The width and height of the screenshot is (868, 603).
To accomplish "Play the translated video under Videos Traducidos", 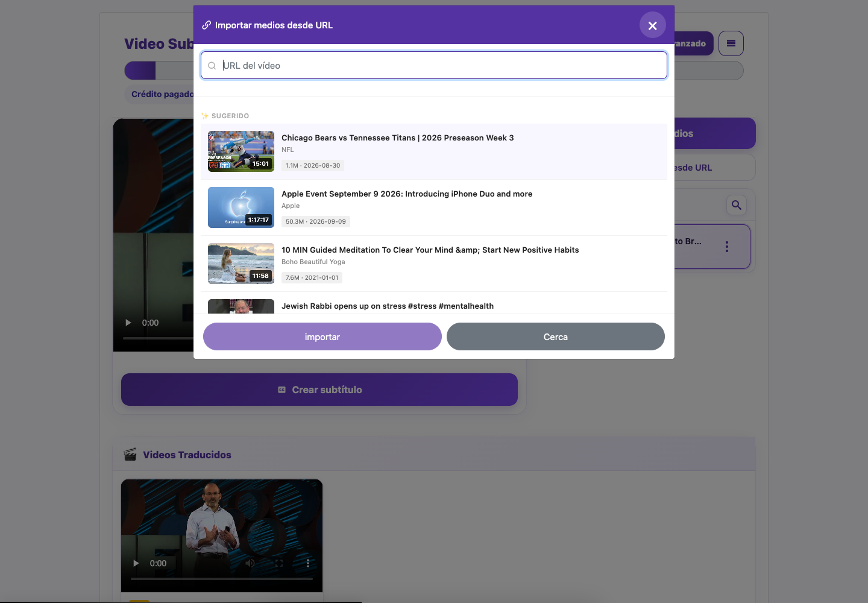I will point(136,563).
